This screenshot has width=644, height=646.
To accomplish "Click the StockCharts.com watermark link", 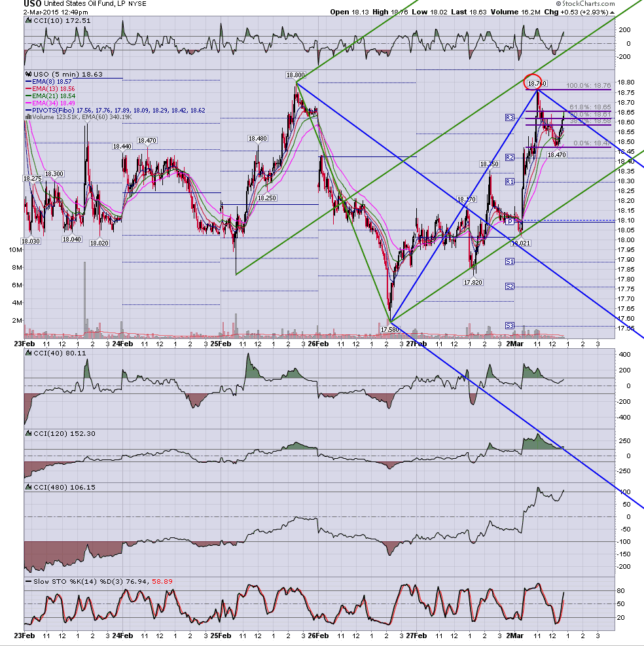I will (x=585, y=4).
